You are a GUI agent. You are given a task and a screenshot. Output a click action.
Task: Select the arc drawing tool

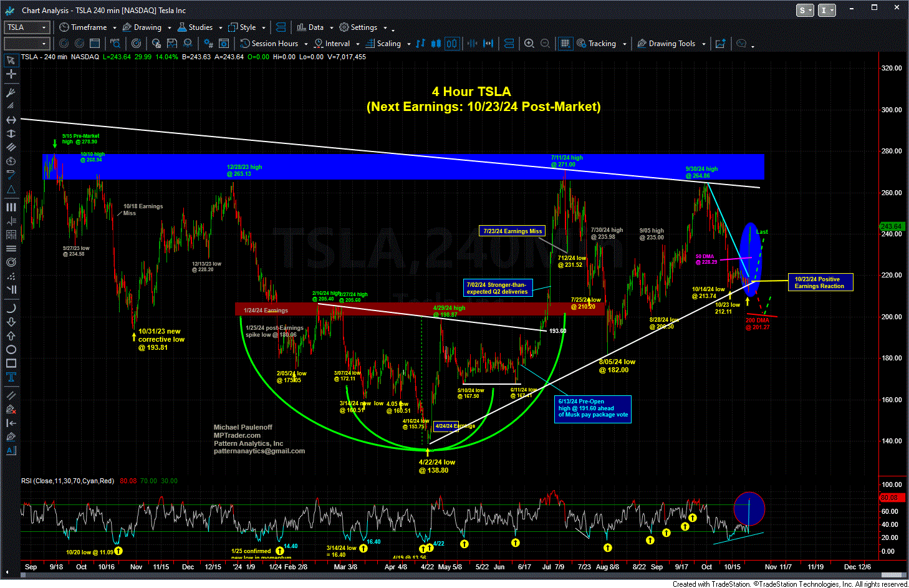click(11, 308)
